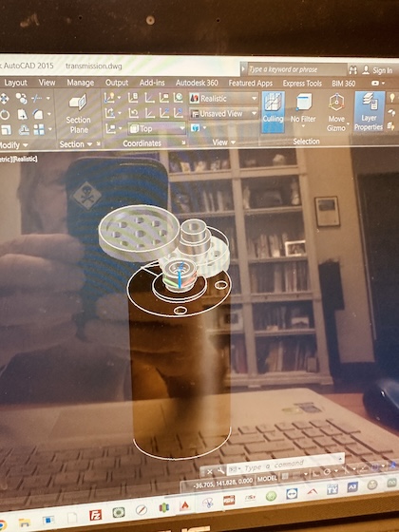Toggle the Culling selection button

click(274, 112)
